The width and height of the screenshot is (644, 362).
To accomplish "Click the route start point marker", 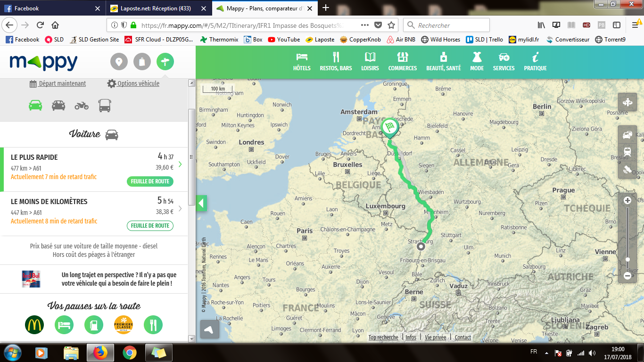I will point(421,246).
